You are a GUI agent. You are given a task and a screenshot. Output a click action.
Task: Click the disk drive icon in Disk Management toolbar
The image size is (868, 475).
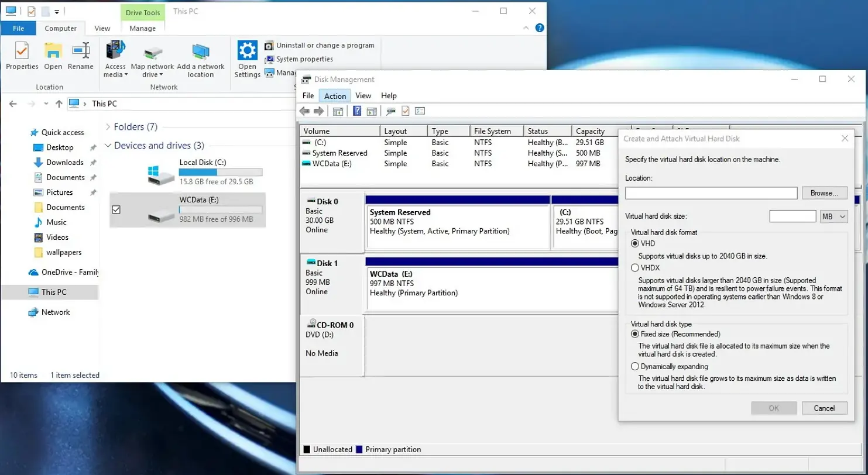pyautogui.click(x=391, y=111)
